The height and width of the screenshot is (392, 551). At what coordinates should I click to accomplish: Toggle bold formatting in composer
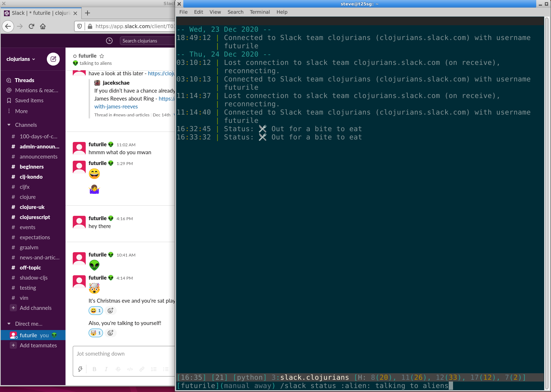[94, 369]
